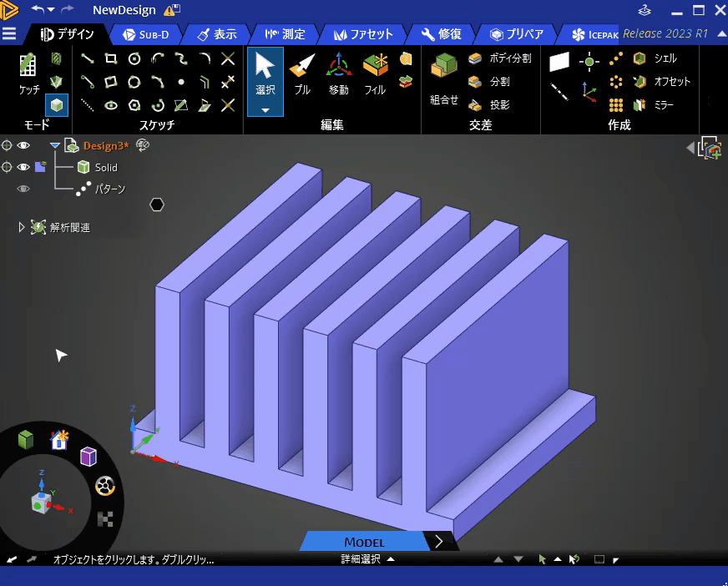Open the 選択 tool dropdown arrow
This screenshot has height=586, width=728.
coord(265,110)
